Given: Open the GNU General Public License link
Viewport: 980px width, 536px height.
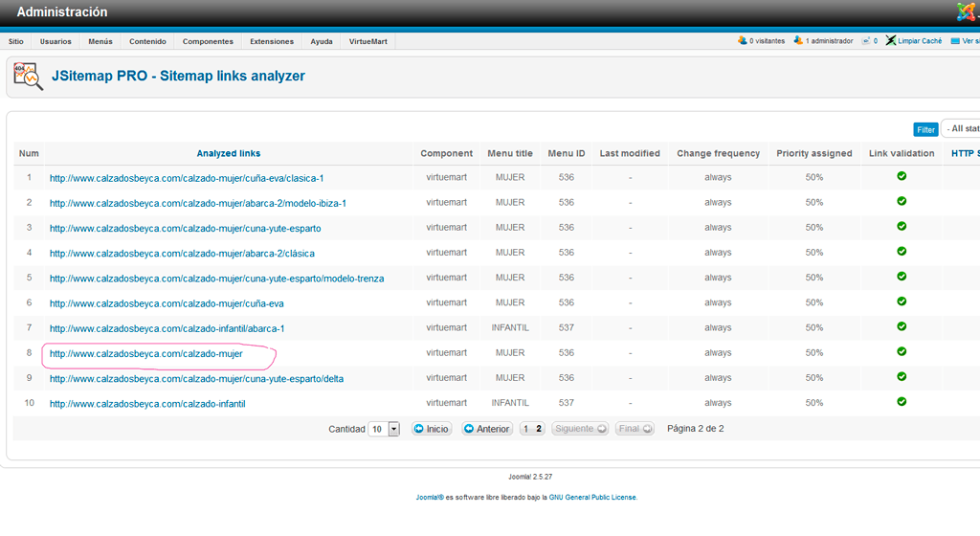Looking at the screenshot, I should click(591, 498).
